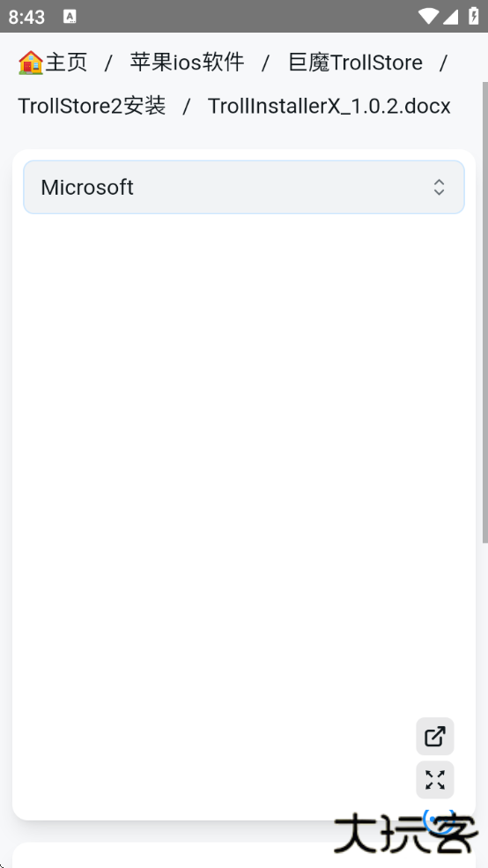This screenshot has height=868, width=488.
Task: Go to 主页 in the breadcrumb
Action: pyautogui.click(x=66, y=63)
